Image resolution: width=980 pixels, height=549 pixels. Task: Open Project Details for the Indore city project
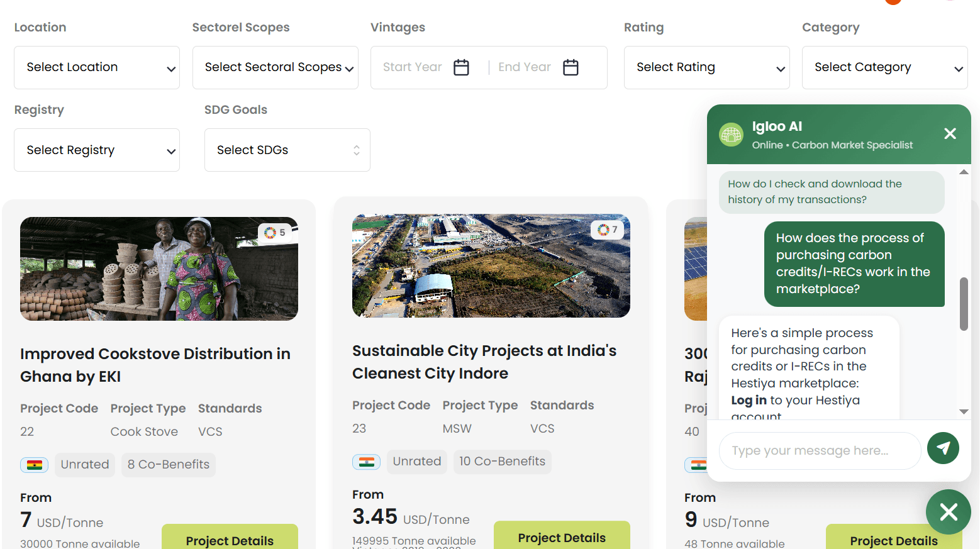[561, 538]
